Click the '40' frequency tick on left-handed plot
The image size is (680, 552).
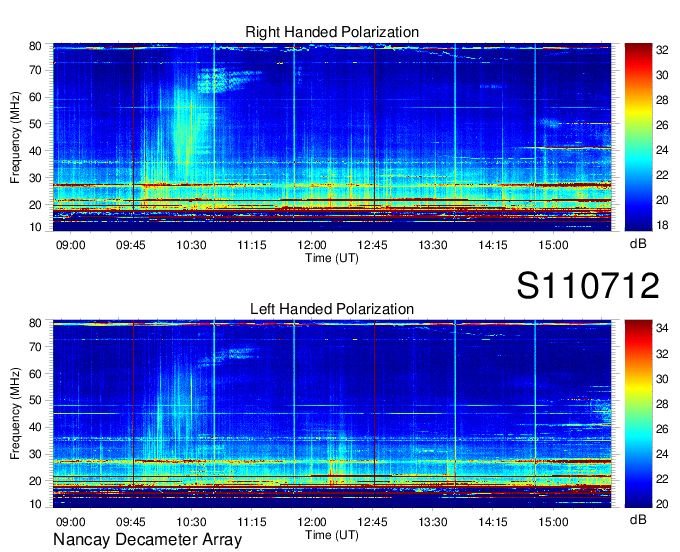[35, 427]
